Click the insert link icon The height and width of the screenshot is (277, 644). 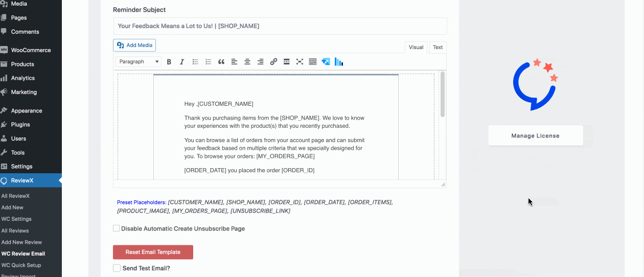tap(273, 62)
